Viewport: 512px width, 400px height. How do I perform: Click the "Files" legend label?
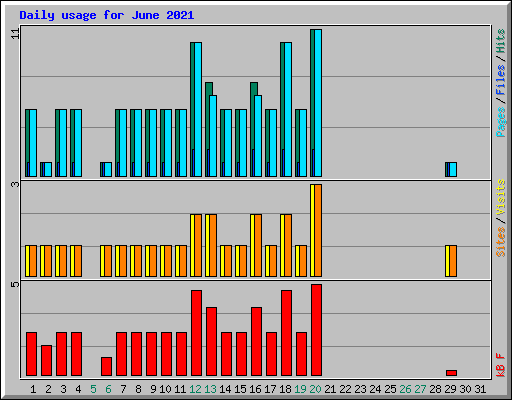coord(501,79)
